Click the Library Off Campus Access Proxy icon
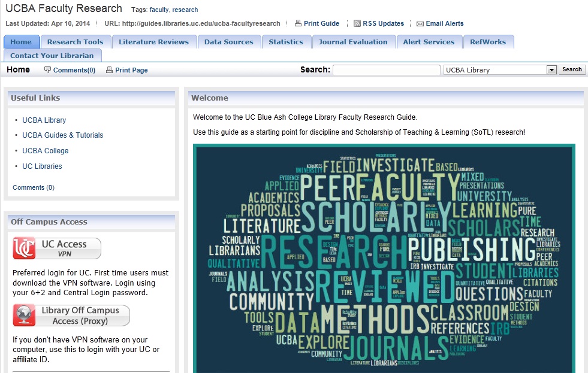Image resolution: width=588 pixels, height=373 pixels. click(x=71, y=315)
